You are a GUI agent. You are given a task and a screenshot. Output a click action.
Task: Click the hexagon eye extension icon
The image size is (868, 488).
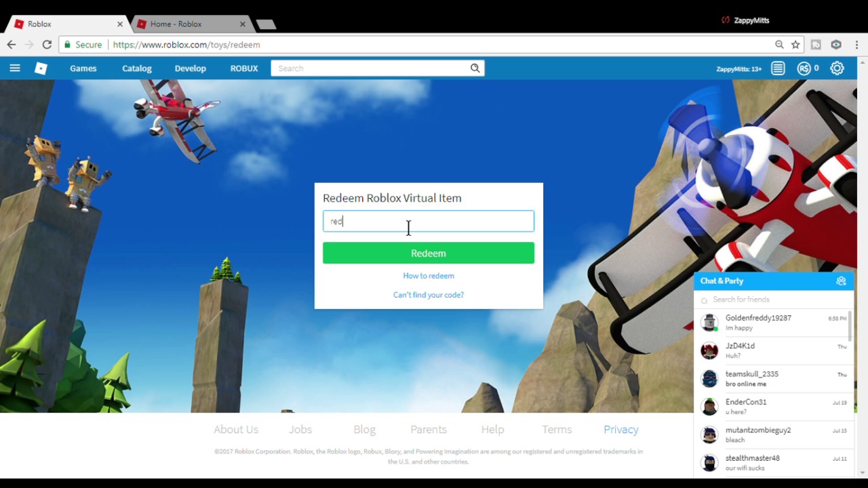pos(836,45)
